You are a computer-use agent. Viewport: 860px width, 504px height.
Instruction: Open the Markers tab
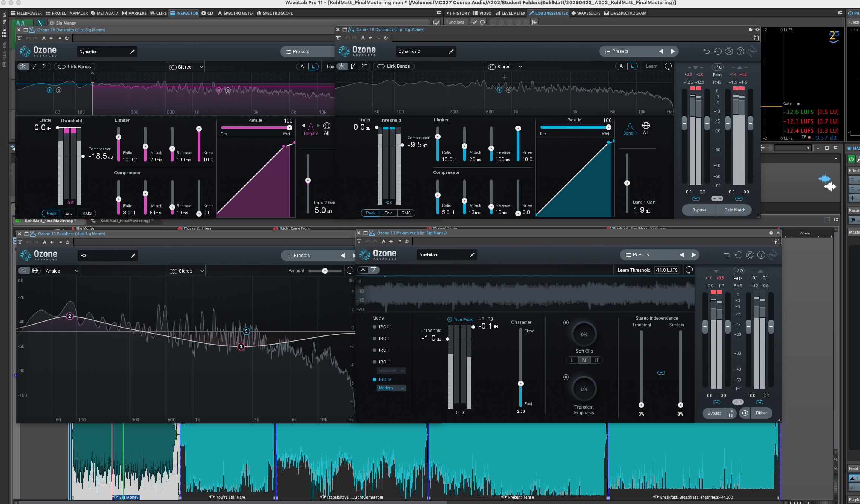134,13
